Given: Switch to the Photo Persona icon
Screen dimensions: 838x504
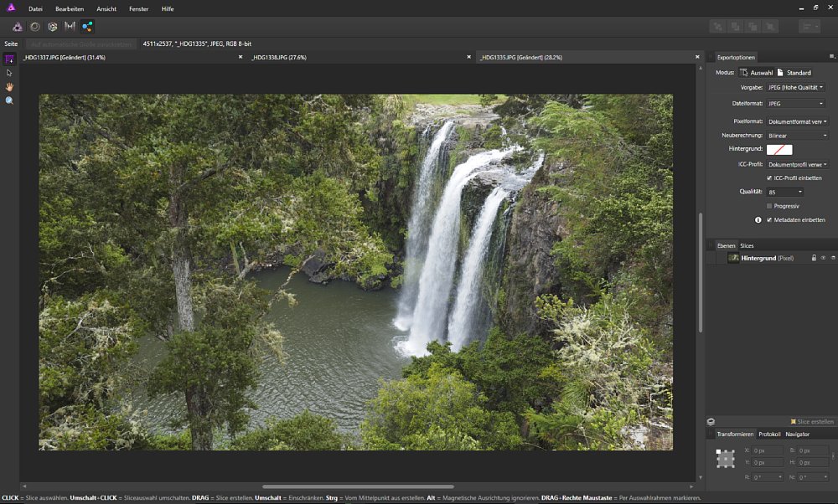Looking at the screenshot, I should tap(17, 27).
